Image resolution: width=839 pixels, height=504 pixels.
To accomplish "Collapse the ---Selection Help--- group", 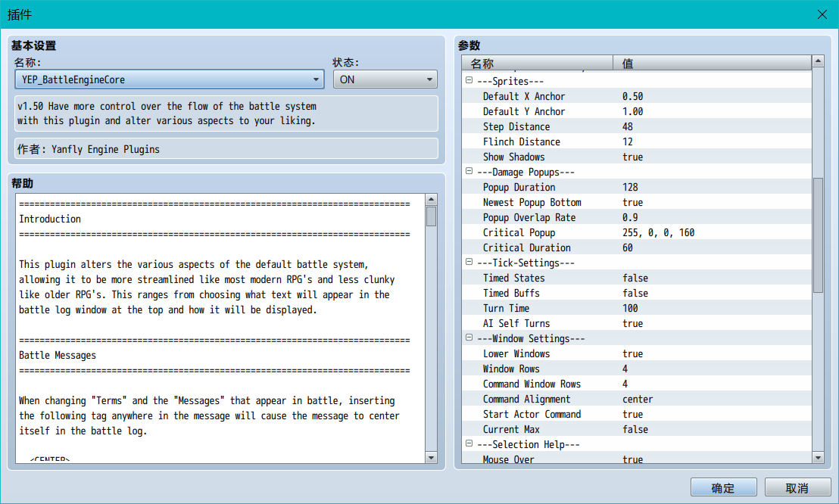I will pyautogui.click(x=469, y=443).
